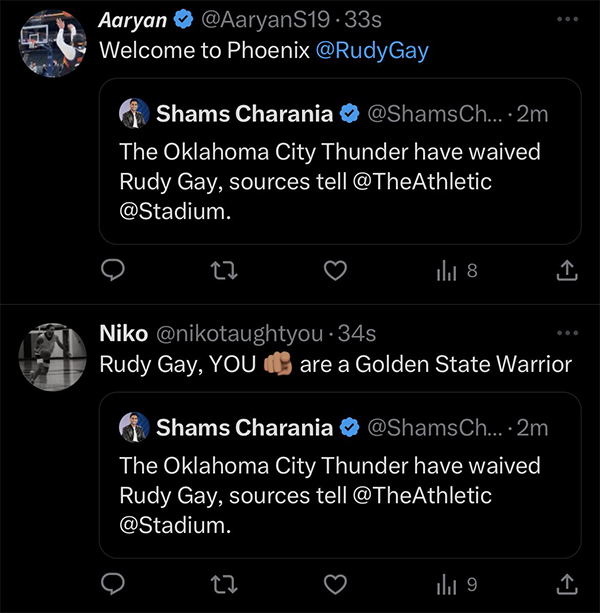
Task: Open Niko's profile from display name
Action: coord(122,333)
